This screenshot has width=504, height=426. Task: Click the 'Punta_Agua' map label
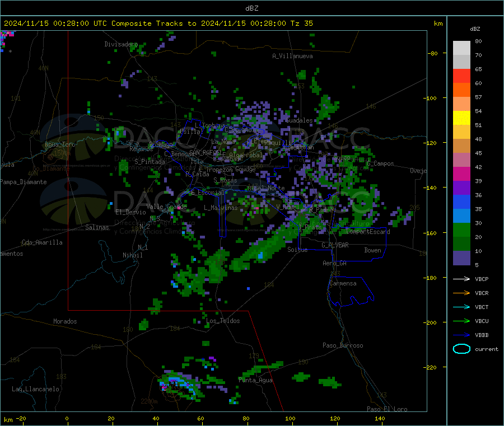coord(255,380)
